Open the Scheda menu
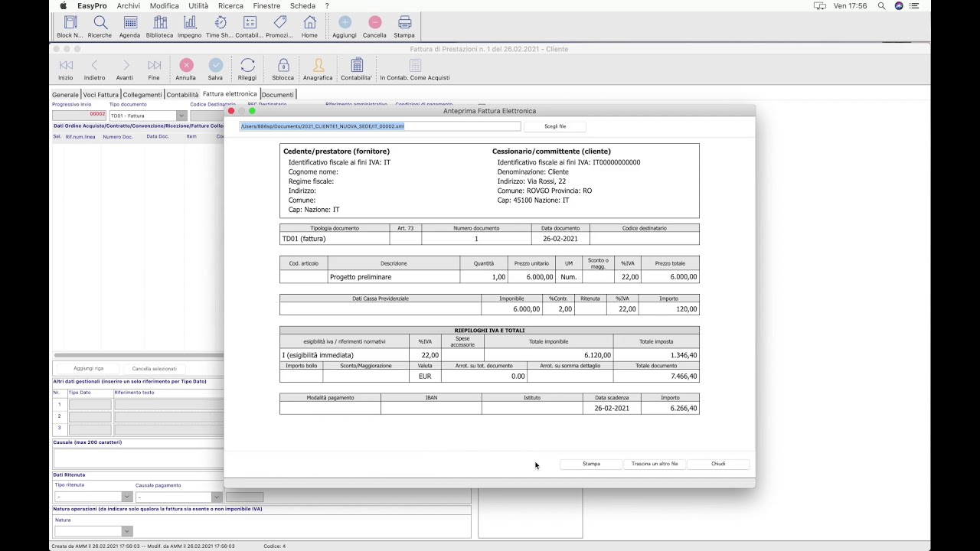This screenshot has height=551, width=980. [x=302, y=5]
